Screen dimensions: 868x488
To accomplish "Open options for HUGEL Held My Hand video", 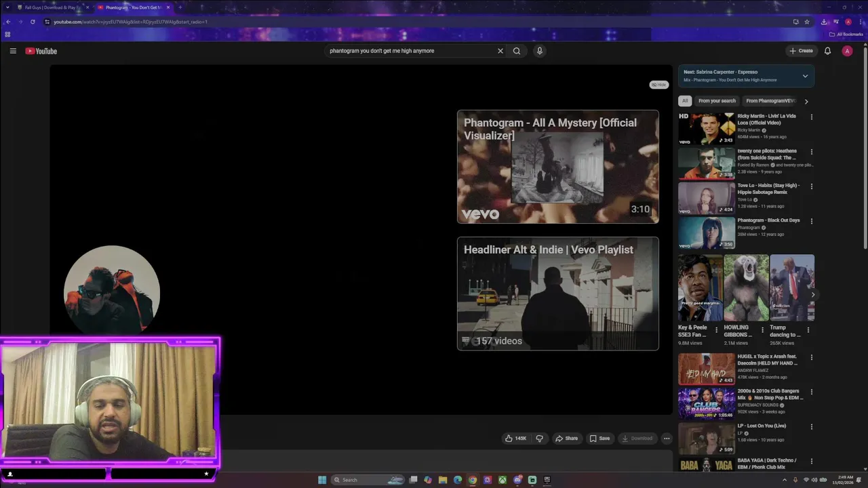I will (x=811, y=357).
